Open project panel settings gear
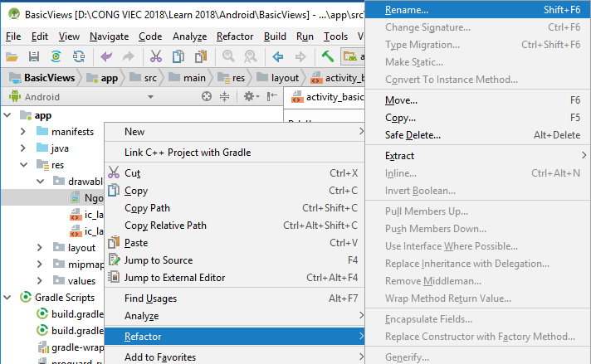Image resolution: width=591 pixels, height=364 pixels. (x=251, y=97)
